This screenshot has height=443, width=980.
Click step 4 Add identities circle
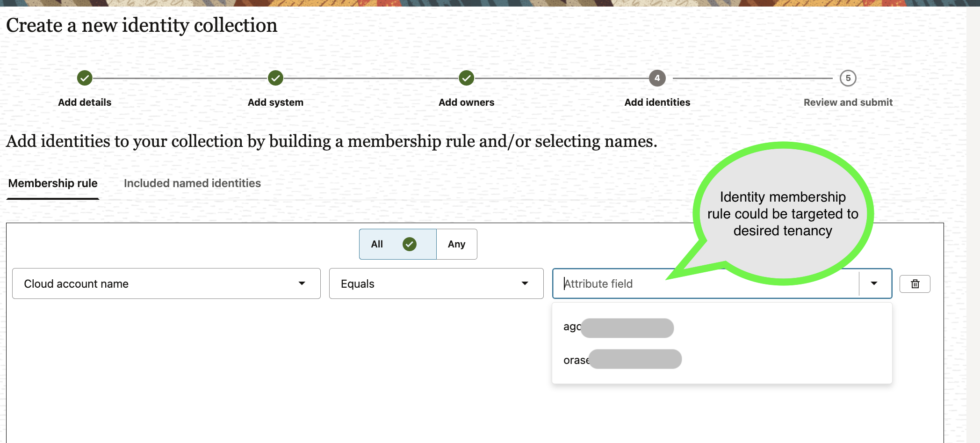657,78
